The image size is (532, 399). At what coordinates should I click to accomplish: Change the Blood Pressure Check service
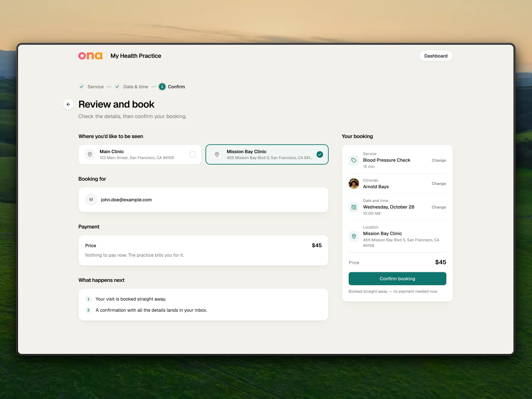(439, 160)
